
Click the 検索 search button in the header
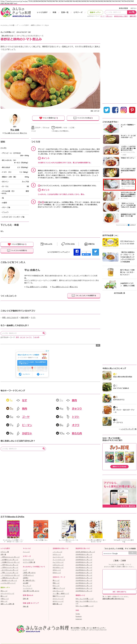pos(132,12)
